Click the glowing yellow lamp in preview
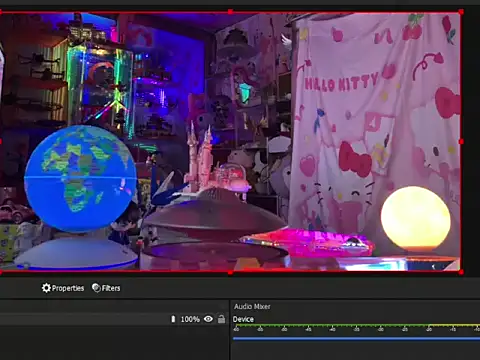Screen dimensions: 480x360 click(416, 218)
